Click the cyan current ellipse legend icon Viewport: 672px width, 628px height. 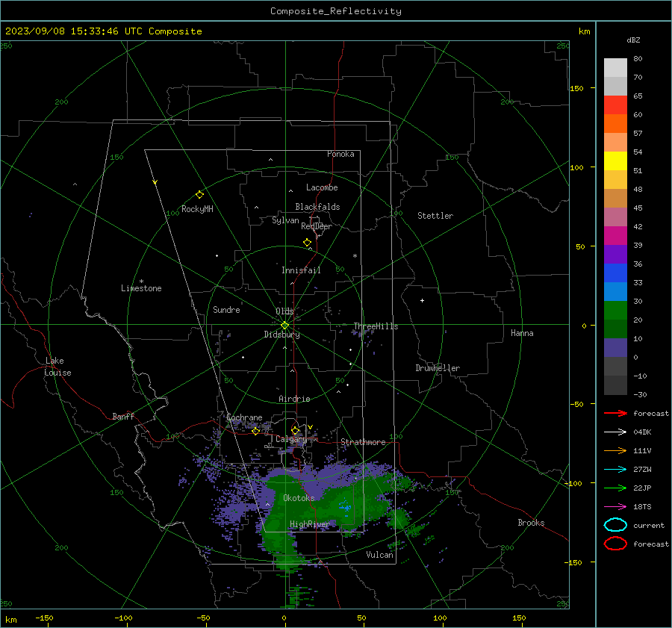point(615,525)
